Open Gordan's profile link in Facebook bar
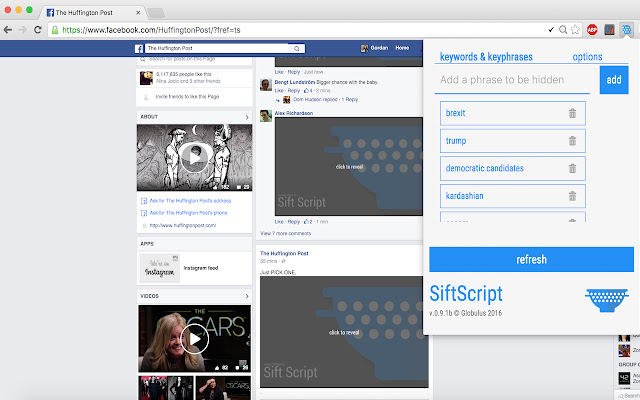640x400 pixels. 375,48
